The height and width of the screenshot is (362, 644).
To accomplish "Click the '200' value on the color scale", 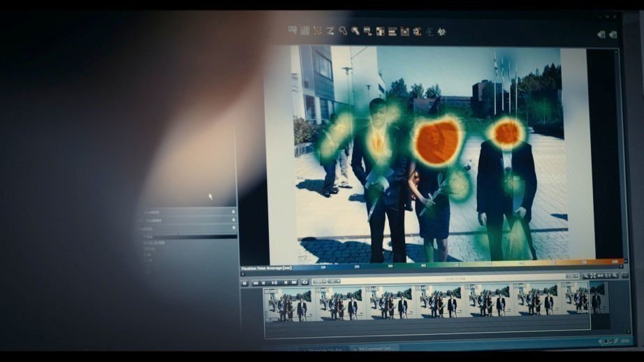I will click(357, 267).
